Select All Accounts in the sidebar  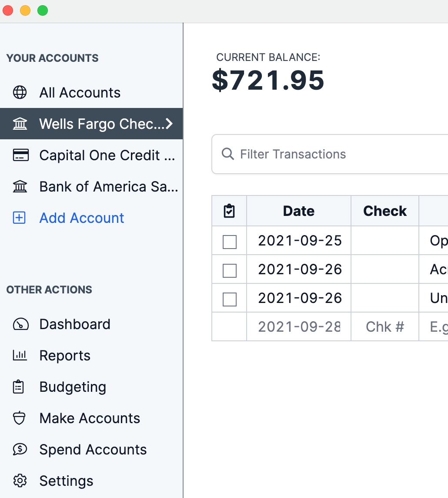[80, 93]
